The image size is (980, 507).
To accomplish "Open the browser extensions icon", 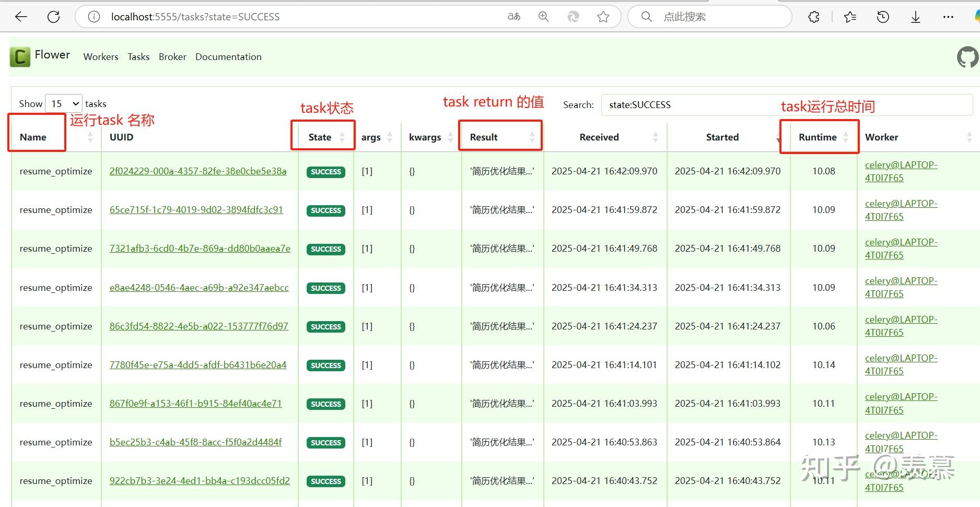I will [x=813, y=16].
